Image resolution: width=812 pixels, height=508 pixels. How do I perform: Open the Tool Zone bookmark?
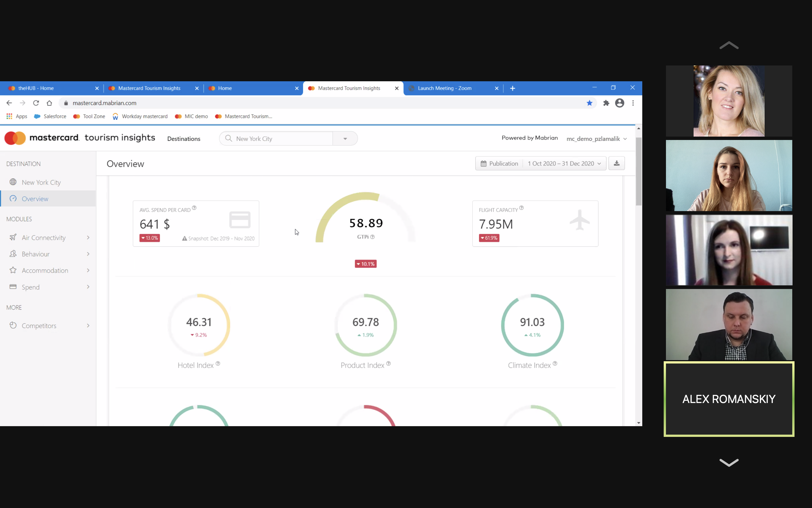[89, 116]
